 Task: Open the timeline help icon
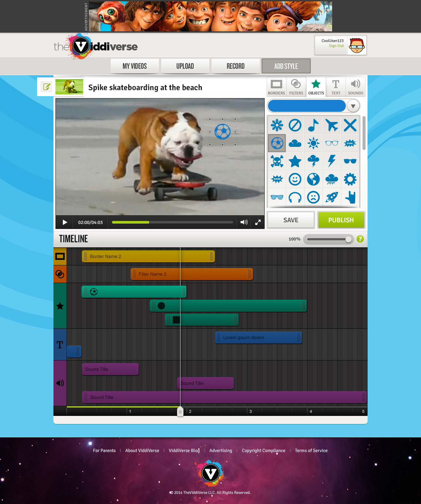[360, 239]
